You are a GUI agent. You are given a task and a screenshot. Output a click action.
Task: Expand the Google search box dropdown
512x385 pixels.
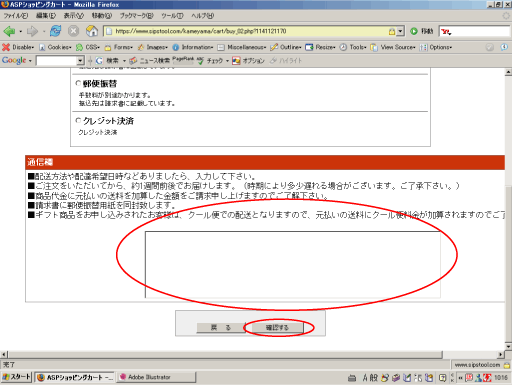(x=80, y=61)
